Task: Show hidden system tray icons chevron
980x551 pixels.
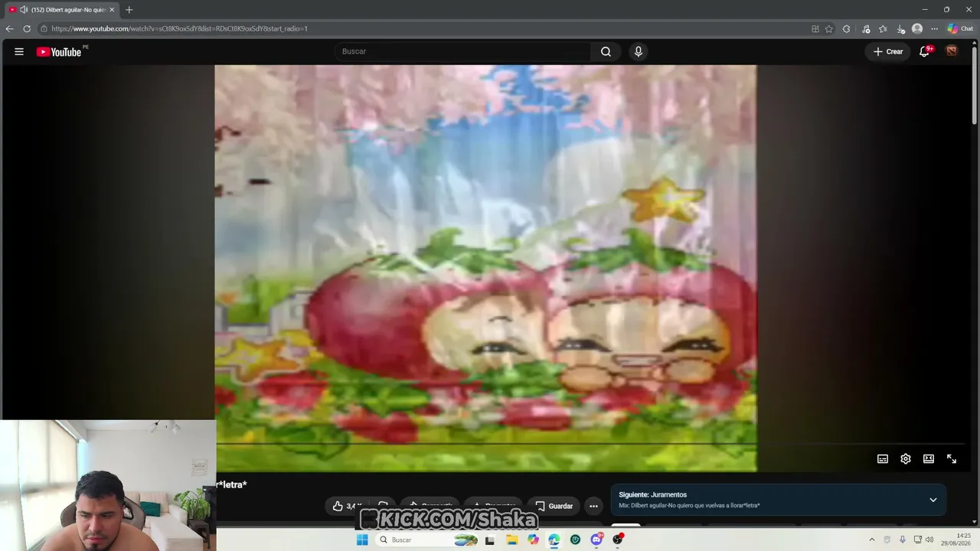Action: (871, 540)
